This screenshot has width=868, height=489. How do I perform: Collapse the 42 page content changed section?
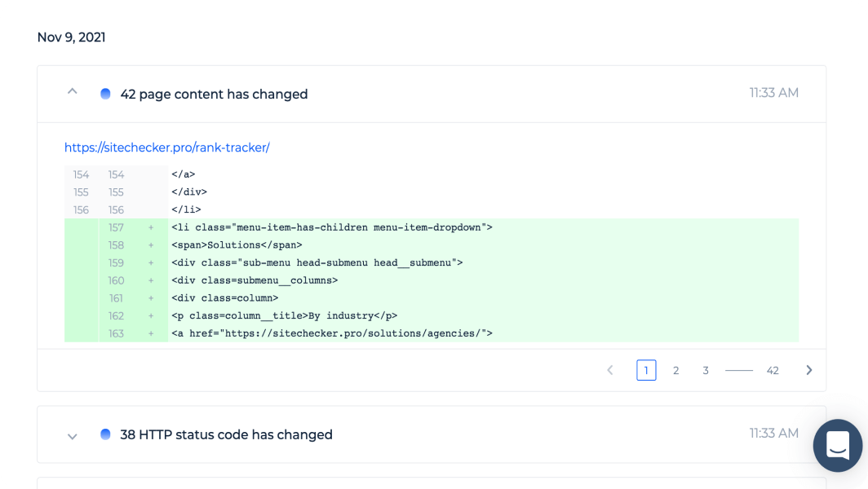tap(73, 92)
